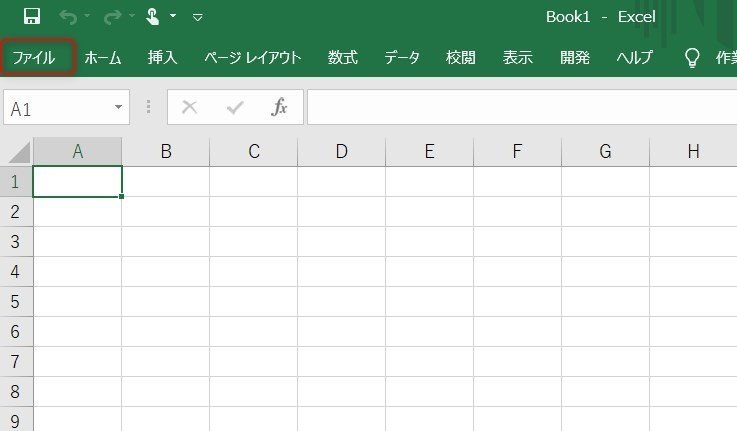Screen dimensions: 737x431
Task: Select cell A1
Action: point(78,182)
